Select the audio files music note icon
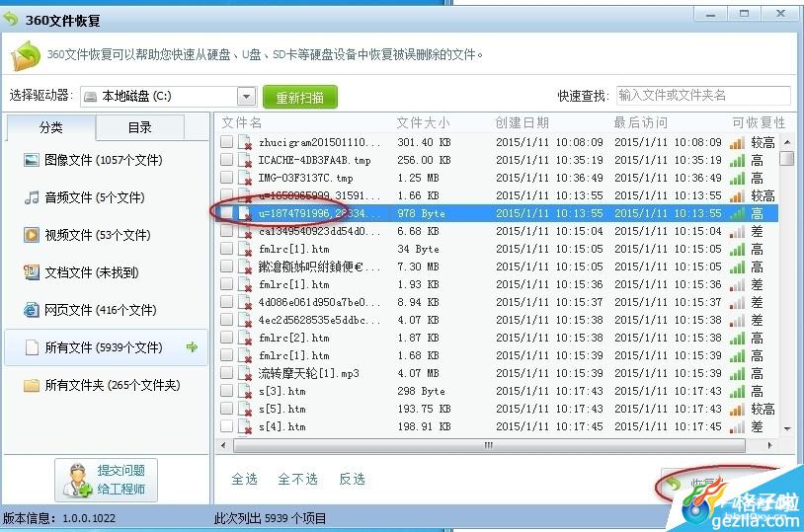This screenshot has height=532, width=804. coord(32,197)
